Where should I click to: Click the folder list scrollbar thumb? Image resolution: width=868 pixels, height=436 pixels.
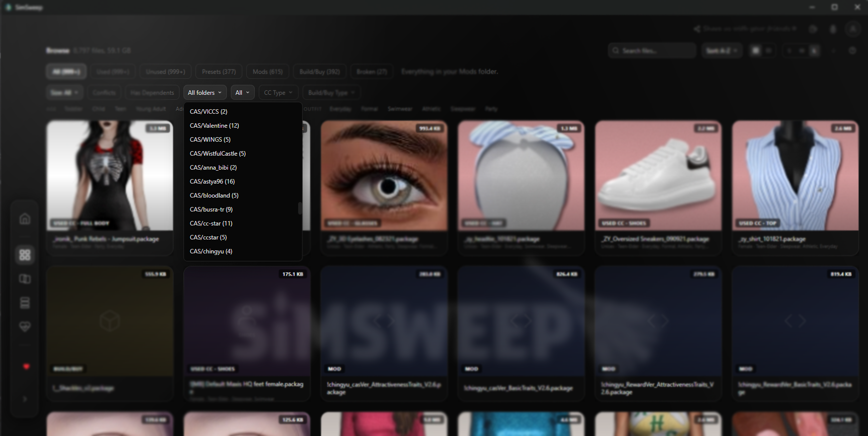pyautogui.click(x=300, y=208)
